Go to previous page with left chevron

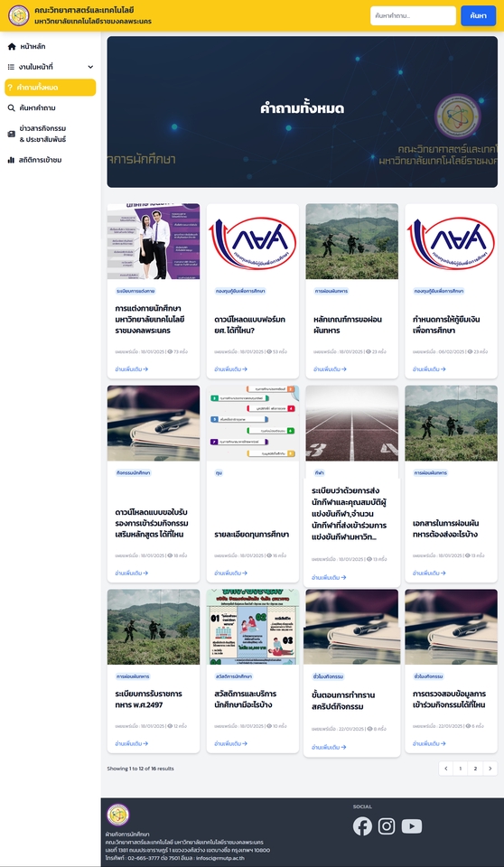coord(446,769)
